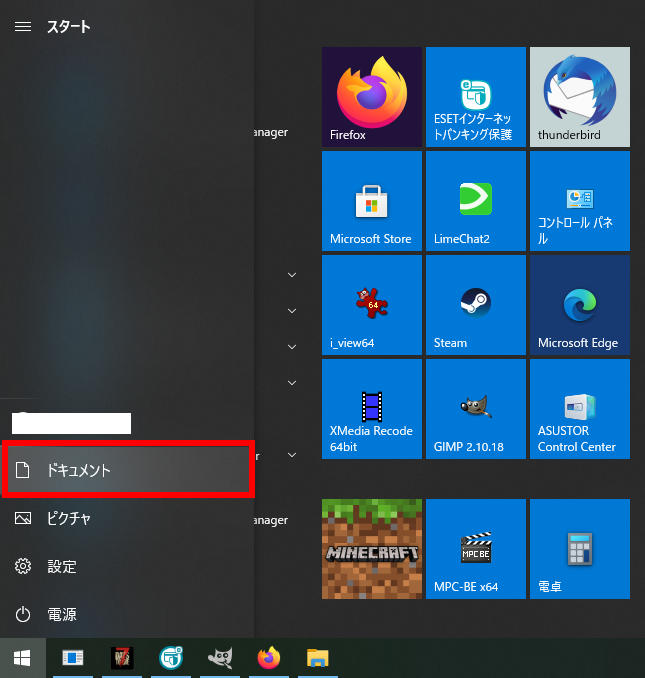Launch the Minecraft tile
645x678 pixels.
[372, 549]
